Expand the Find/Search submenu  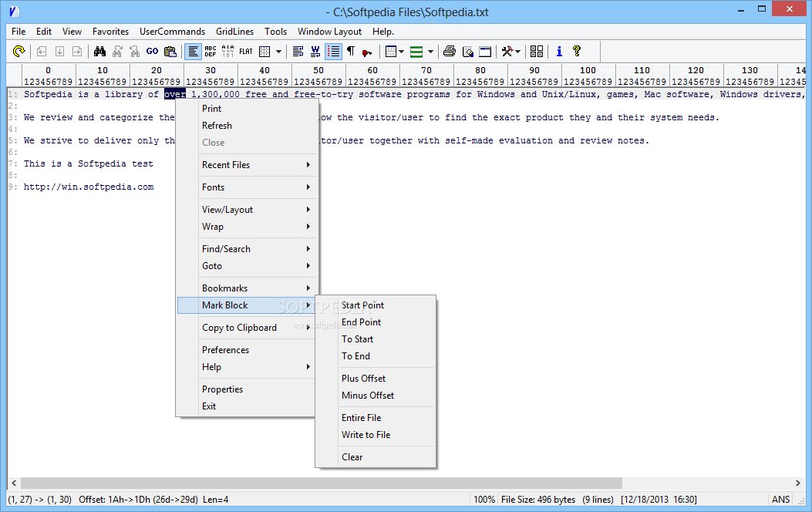tap(247, 249)
